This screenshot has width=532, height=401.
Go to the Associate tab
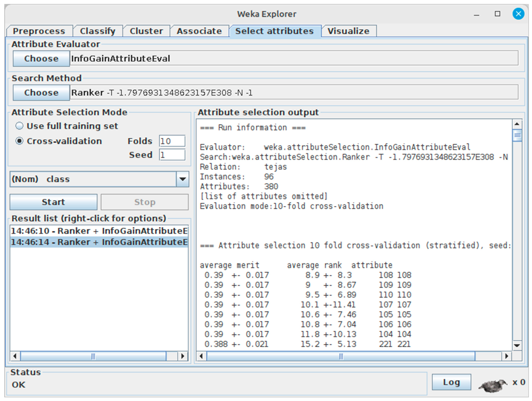coord(199,31)
